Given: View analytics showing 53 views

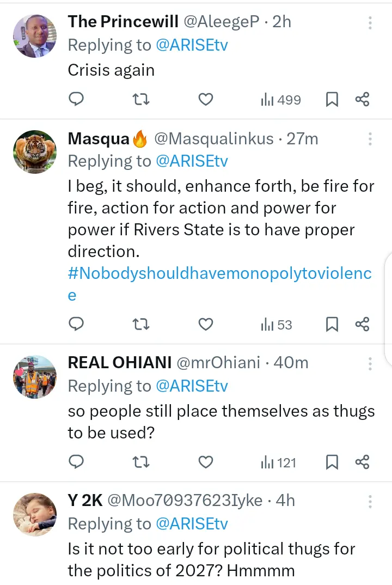Looking at the screenshot, I should coord(277,325).
